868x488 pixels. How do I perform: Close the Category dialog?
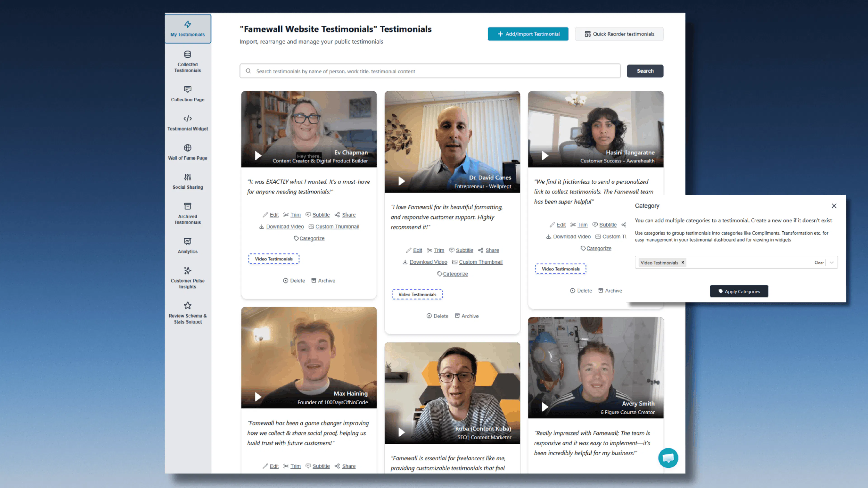point(834,206)
